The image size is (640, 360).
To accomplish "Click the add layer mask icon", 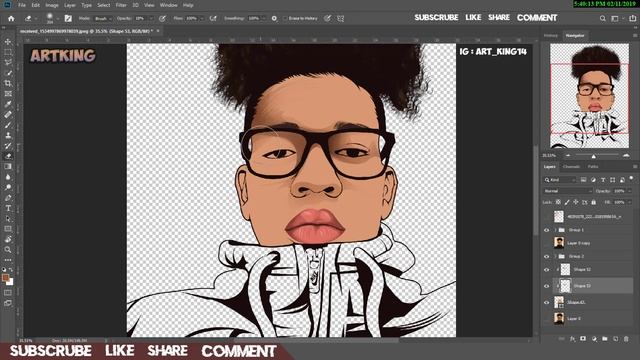I will click(x=583, y=339).
